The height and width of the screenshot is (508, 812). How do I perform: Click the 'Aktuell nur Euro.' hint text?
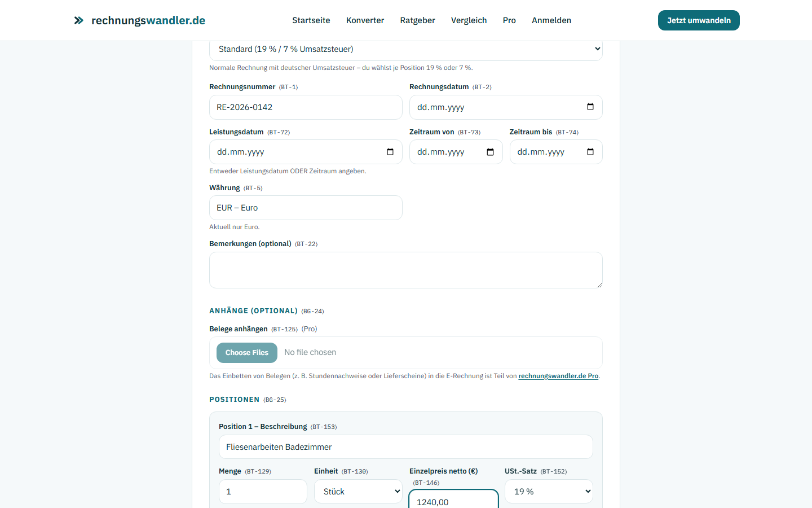point(235,227)
